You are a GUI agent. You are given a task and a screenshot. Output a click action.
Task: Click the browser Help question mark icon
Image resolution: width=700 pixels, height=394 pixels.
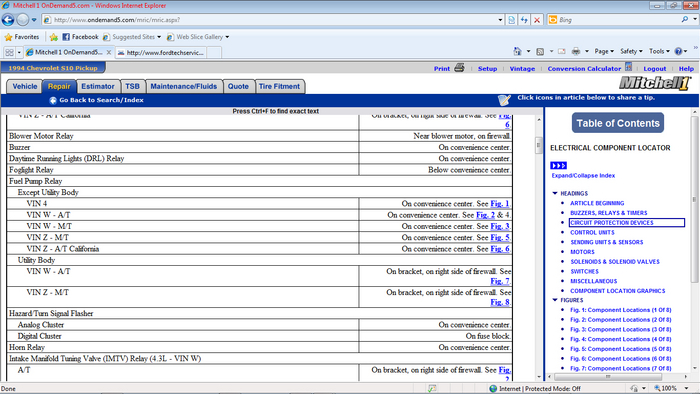(678, 51)
